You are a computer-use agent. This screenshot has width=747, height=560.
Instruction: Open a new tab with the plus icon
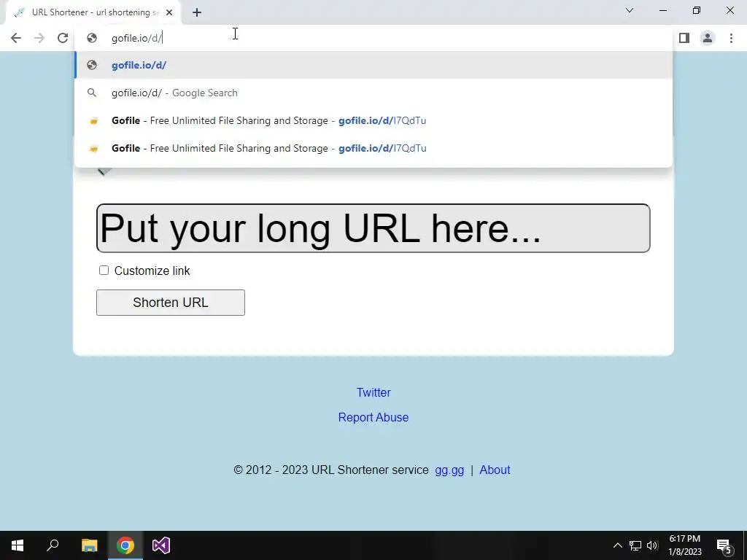(x=197, y=12)
